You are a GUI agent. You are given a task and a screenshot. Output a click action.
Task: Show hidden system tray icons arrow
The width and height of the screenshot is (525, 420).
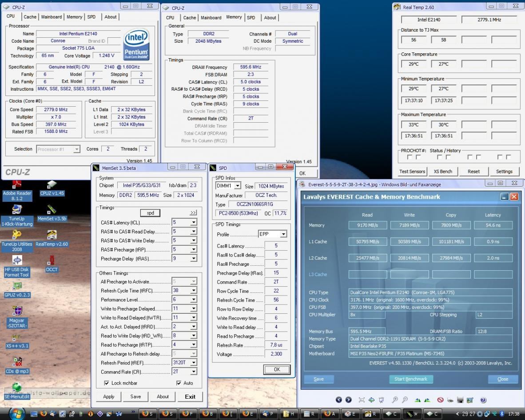pos(457,414)
